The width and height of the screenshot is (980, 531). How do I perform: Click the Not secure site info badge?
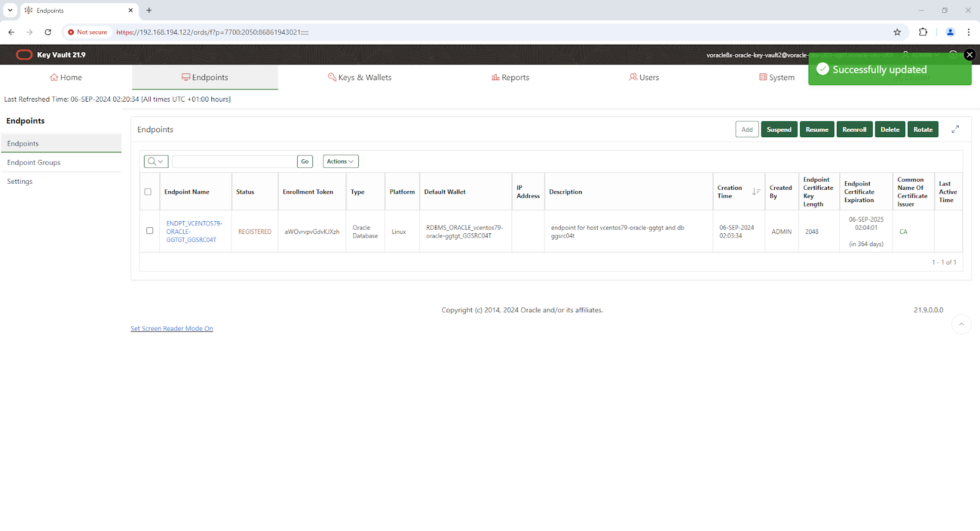(88, 32)
